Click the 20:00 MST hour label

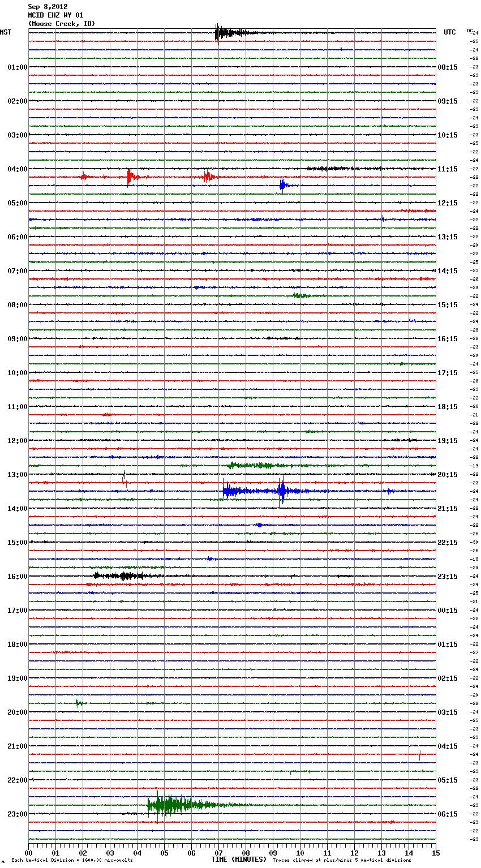point(17,712)
